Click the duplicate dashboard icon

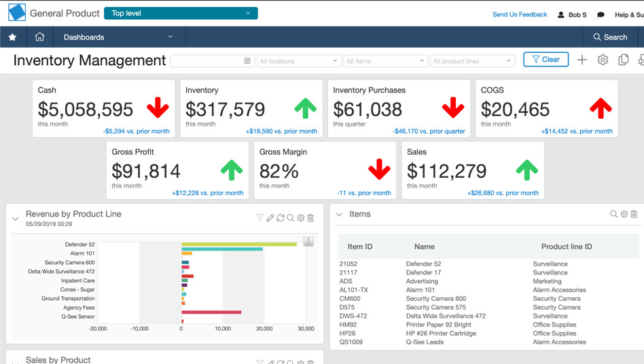623,60
